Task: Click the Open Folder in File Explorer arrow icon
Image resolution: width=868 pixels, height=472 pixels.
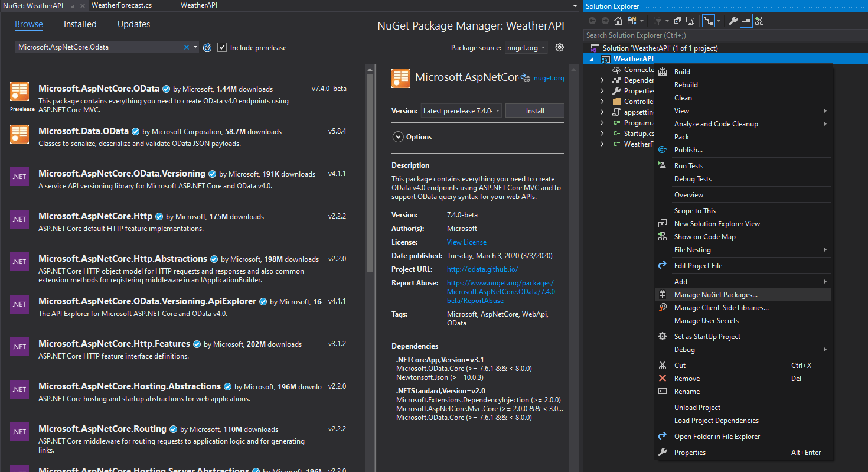Action: point(663,436)
